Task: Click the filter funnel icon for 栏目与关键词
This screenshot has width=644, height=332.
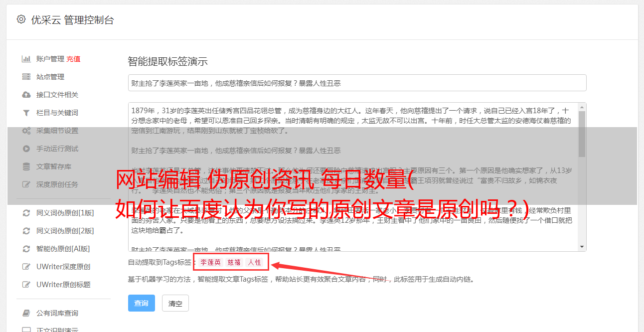Action: 26,113
